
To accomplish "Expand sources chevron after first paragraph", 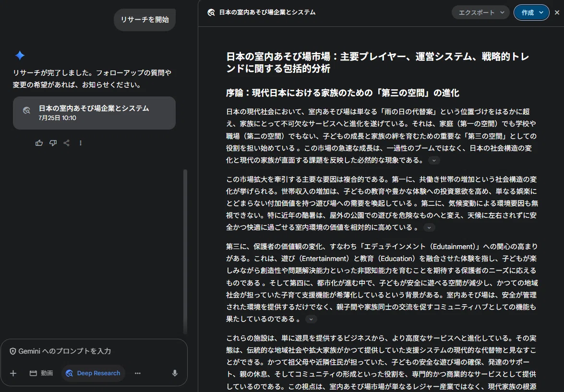I will [434, 160].
